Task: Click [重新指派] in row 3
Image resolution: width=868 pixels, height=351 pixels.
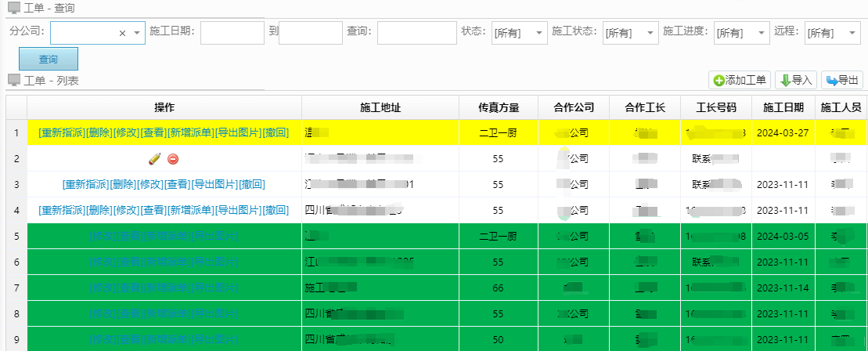Action: pyautogui.click(x=85, y=185)
